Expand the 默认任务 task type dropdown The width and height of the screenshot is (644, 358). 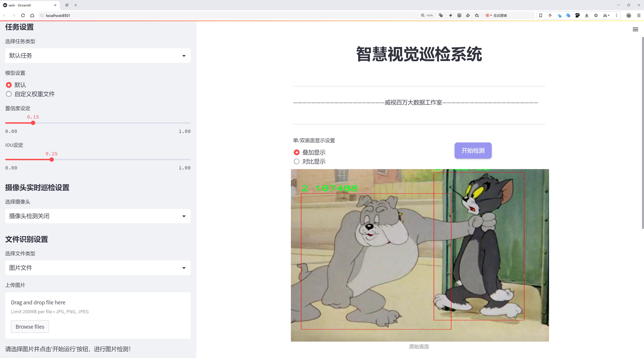[98, 56]
